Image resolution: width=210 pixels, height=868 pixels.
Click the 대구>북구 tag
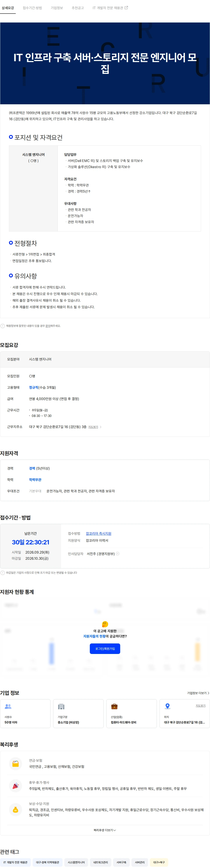point(159,862)
